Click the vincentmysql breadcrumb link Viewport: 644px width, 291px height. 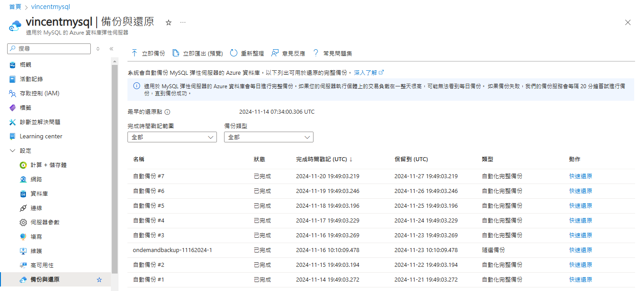[51, 7]
